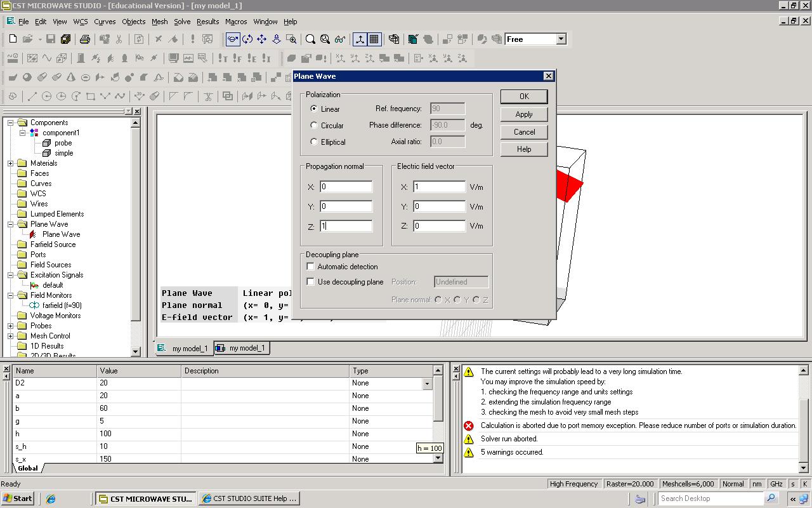Collapse the Components tree folder
Image resolution: width=812 pixels, height=508 pixels.
coord(11,123)
